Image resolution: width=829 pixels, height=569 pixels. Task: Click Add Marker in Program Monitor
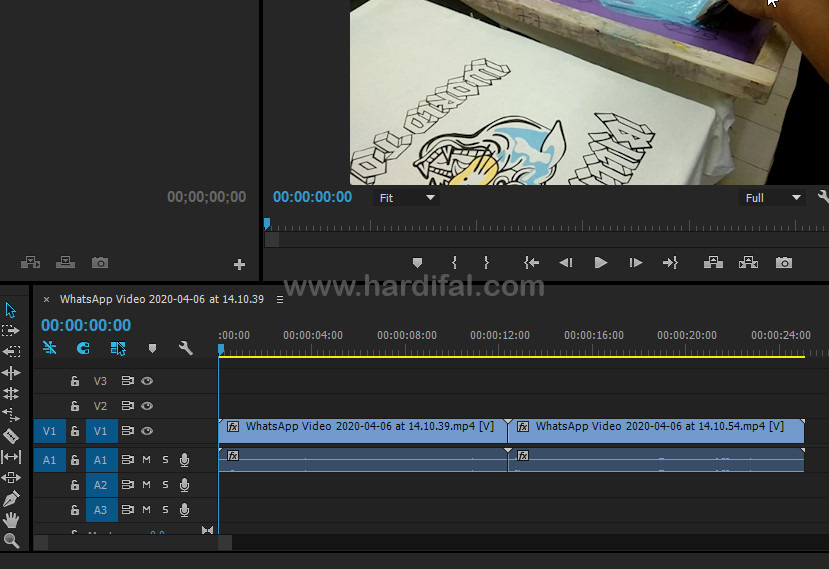(417, 262)
